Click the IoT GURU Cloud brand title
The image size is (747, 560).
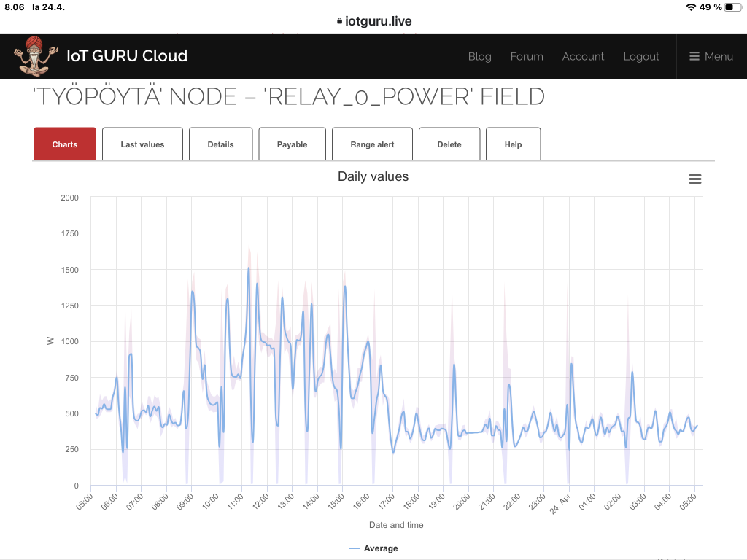[x=127, y=56]
